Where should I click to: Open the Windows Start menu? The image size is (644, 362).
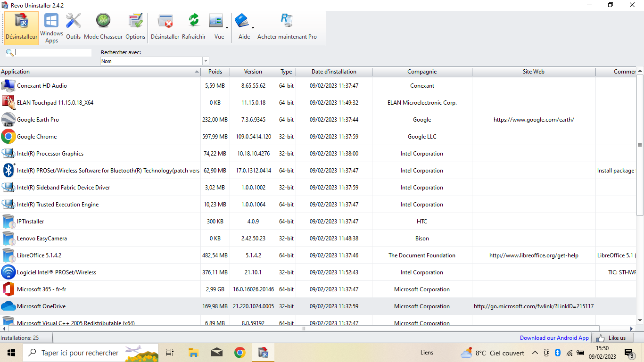11,353
